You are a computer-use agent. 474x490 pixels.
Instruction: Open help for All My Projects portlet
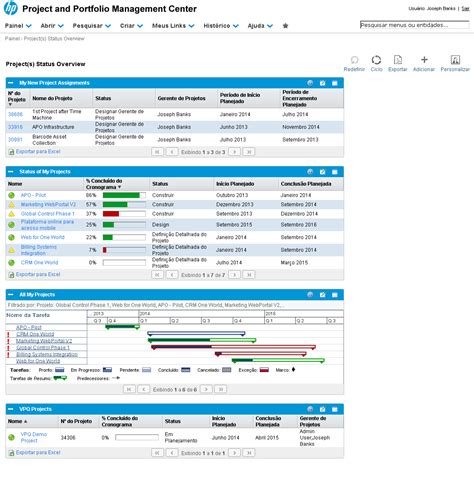310,295
